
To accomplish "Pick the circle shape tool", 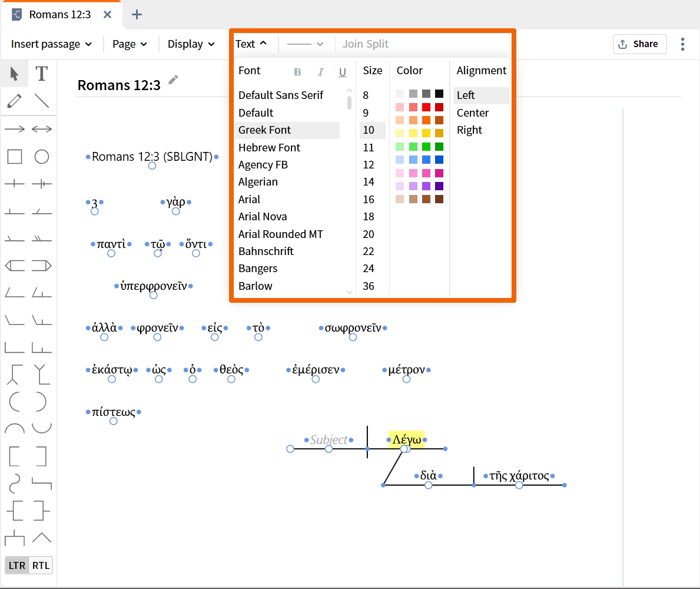I will (42, 157).
